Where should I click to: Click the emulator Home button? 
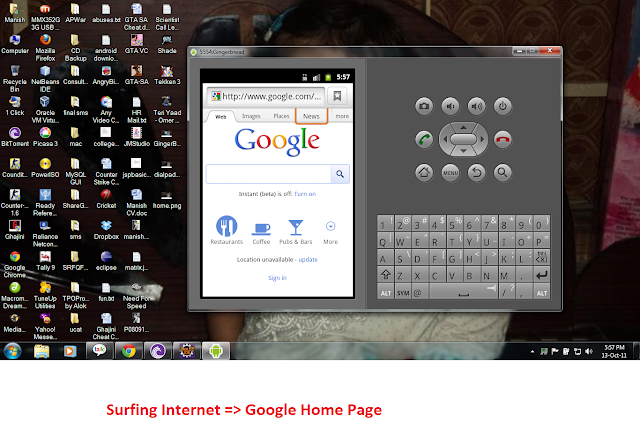pos(424,173)
